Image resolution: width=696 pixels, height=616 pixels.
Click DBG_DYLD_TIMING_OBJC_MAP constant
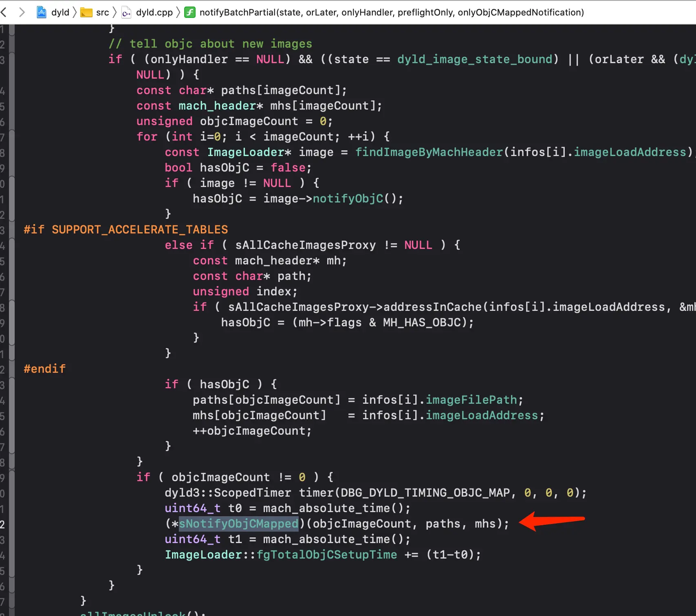tap(425, 493)
